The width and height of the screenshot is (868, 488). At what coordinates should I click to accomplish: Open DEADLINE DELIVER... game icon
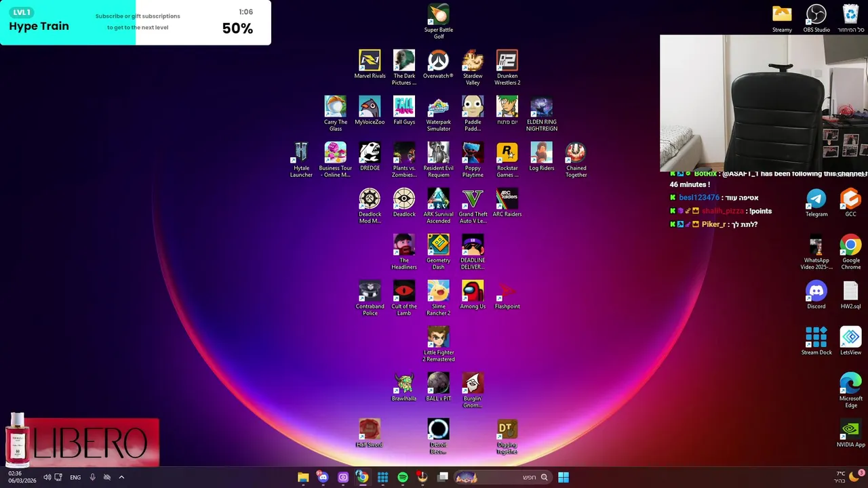coord(473,251)
